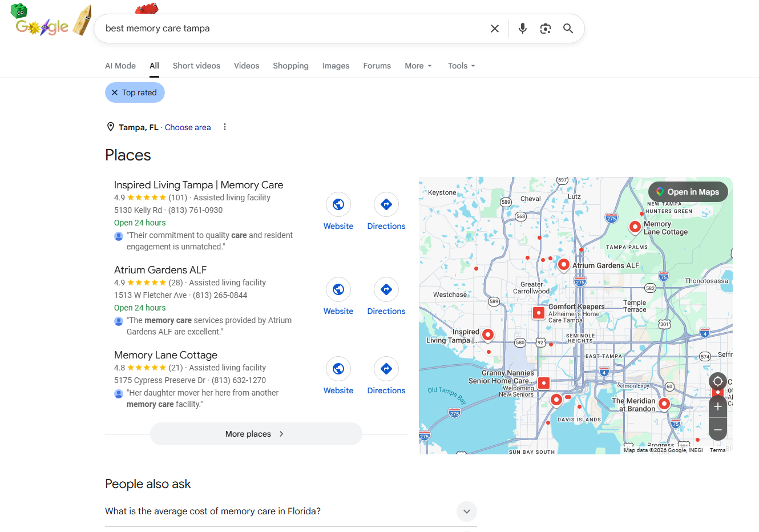Open the location options three-dot menu

click(225, 127)
